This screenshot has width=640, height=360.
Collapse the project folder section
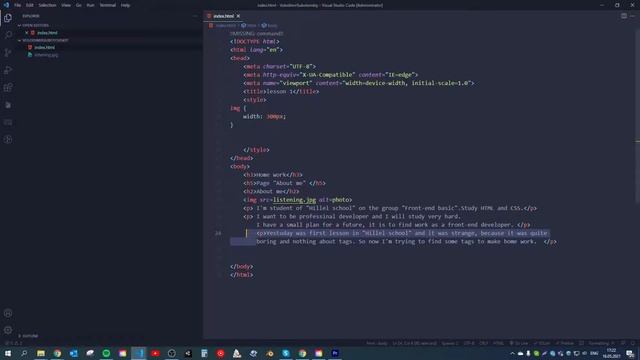pos(43,40)
